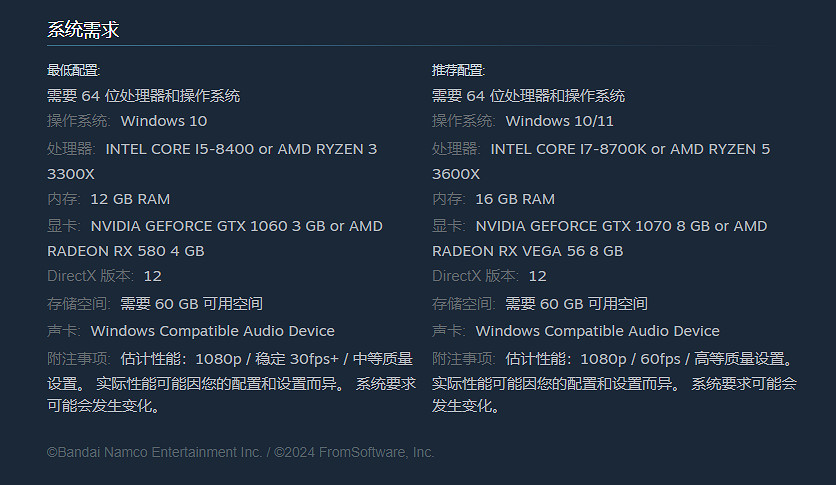This screenshot has width=836, height=485.
Task: Click the 系统需求 section heading
Action: (83, 30)
